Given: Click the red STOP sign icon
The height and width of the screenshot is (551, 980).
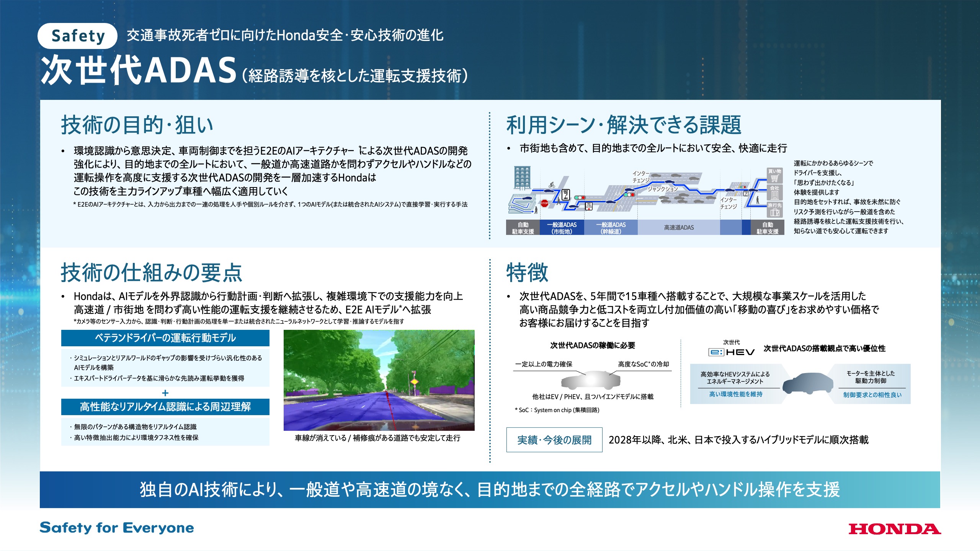Looking at the screenshot, I should click(x=545, y=203).
